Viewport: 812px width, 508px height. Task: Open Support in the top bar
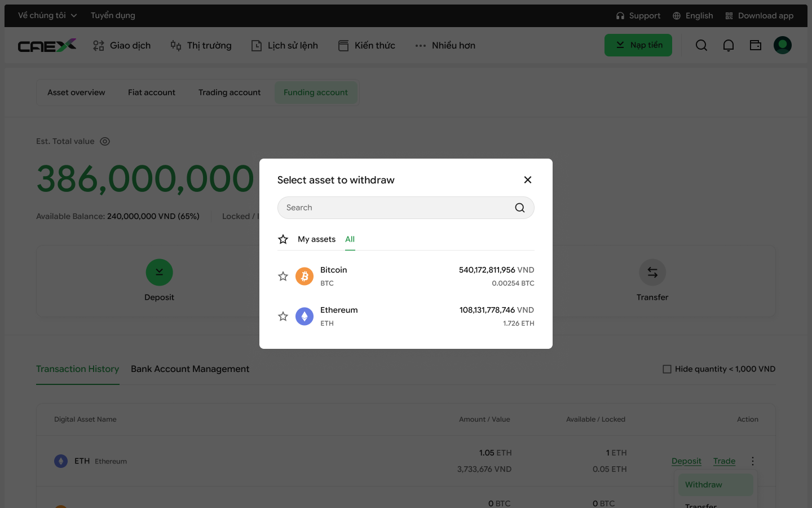click(x=645, y=16)
